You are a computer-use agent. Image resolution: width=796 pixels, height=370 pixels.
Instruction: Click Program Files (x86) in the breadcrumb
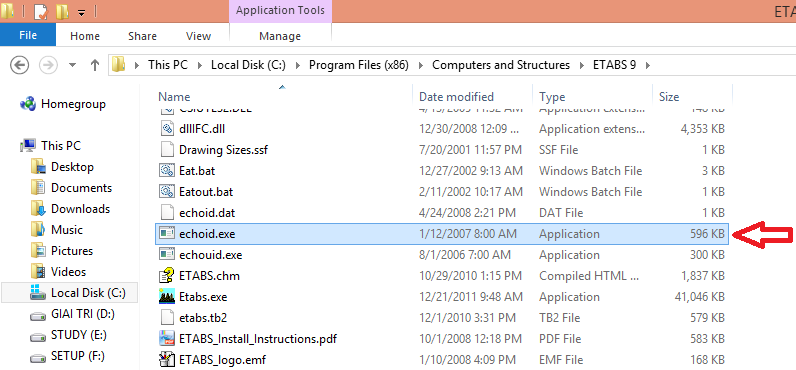(x=359, y=65)
